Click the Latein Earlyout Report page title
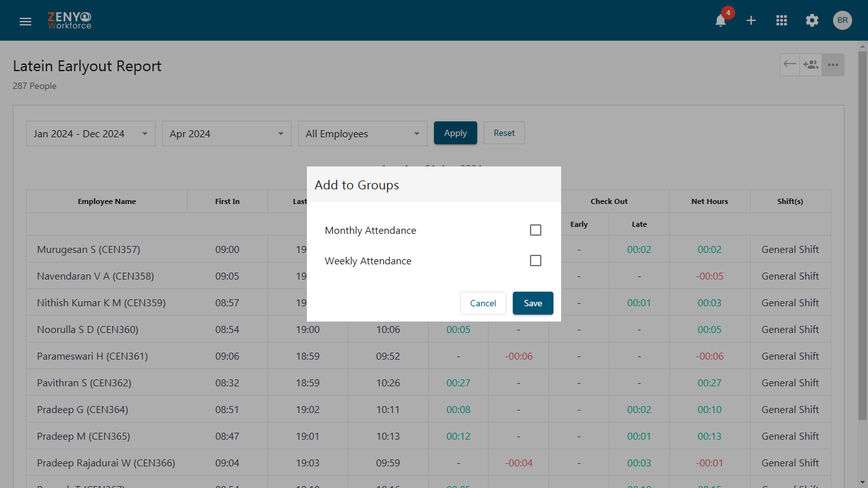 [x=87, y=66]
